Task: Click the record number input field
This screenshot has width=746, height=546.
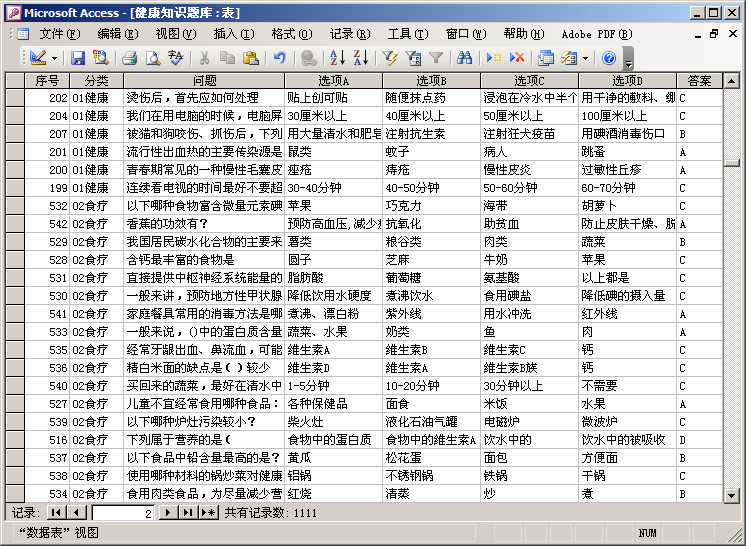Action: pyautogui.click(x=122, y=513)
